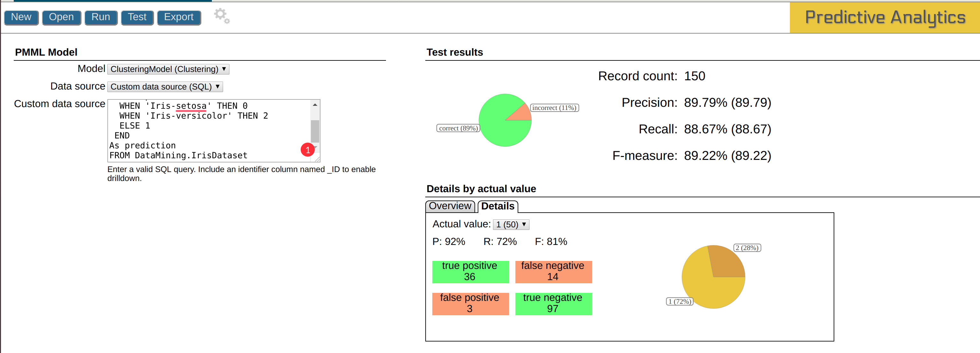Run the PMML model

[101, 17]
